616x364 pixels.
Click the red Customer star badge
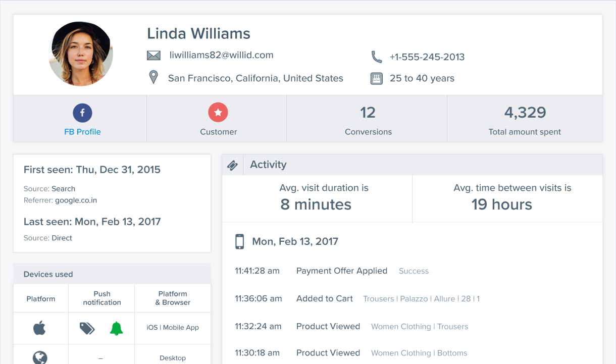218,113
